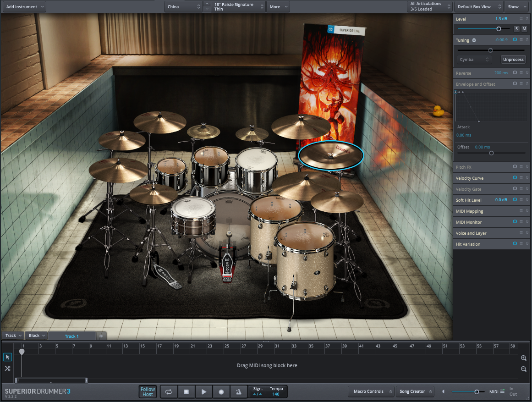Image resolution: width=532 pixels, height=402 pixels.
Task: Toggle the Reverse power switch
Action: point(515,73)
